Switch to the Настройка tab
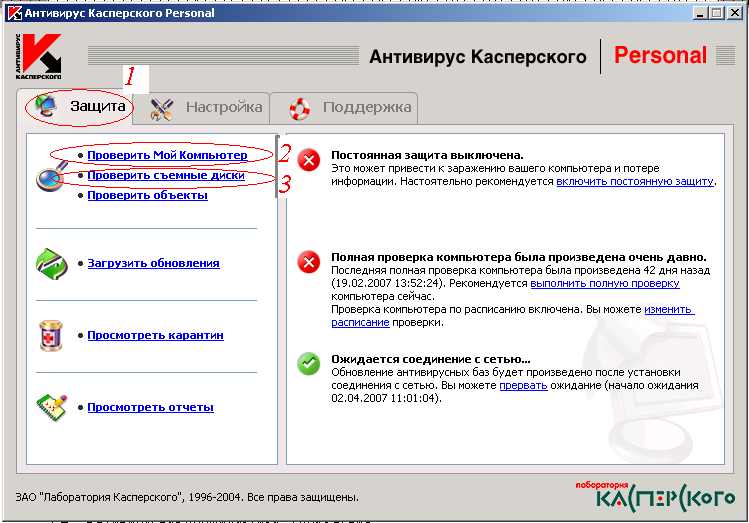 coord(201,108)
